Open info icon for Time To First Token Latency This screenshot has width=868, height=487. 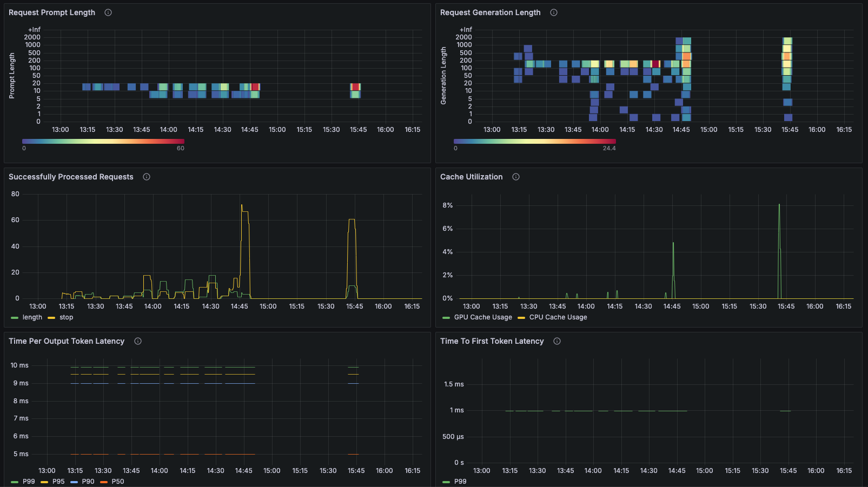tap(557, 341)
